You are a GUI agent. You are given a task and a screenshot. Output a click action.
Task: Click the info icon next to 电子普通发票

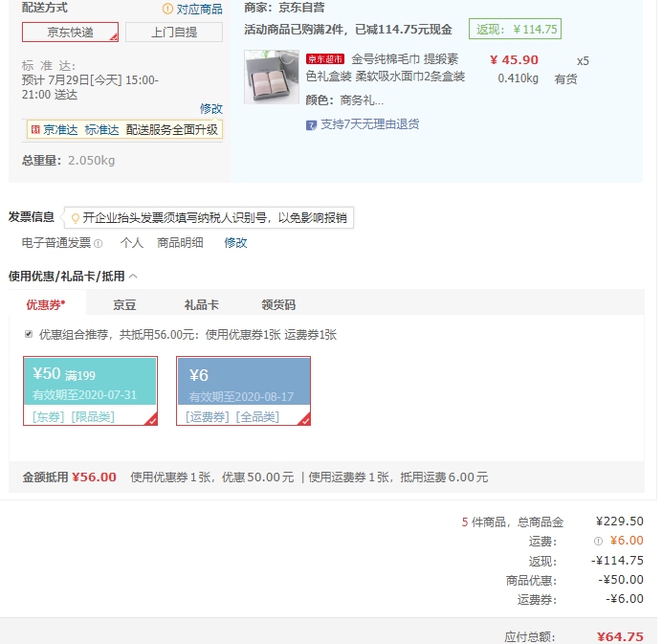[98, 243]
